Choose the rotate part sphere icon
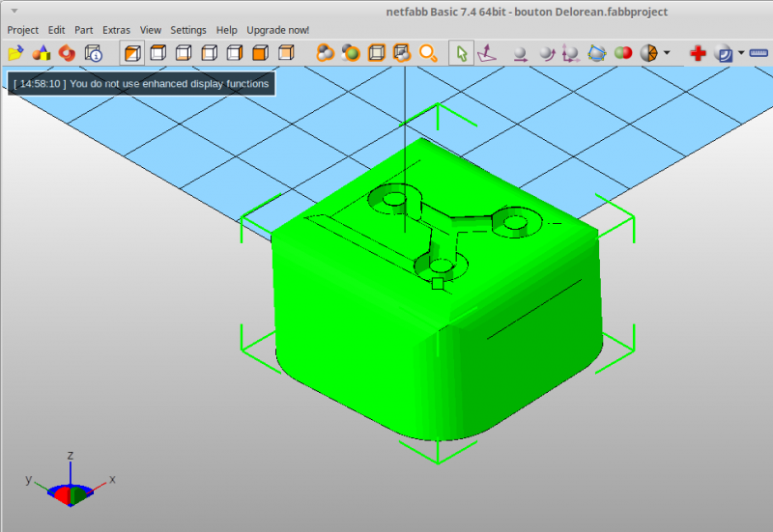This screenshot has height=532, width=773. [x=546, y=53]
